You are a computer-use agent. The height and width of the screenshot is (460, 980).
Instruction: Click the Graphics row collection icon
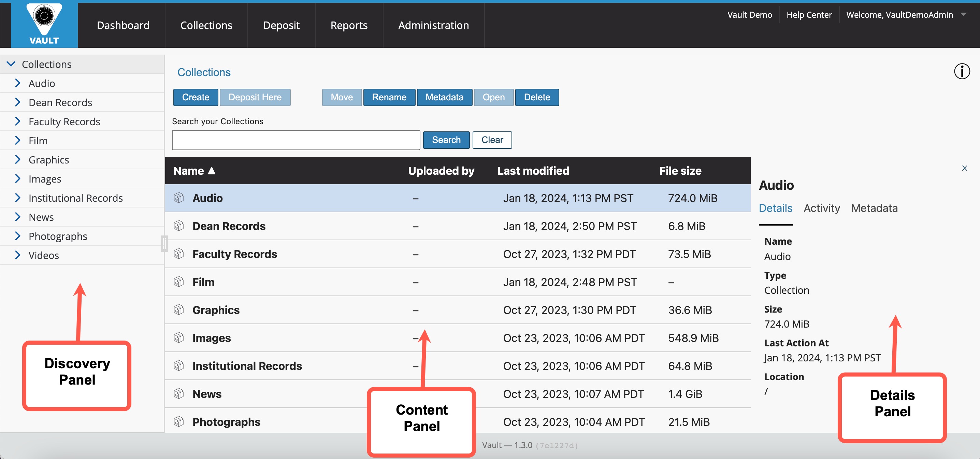point(178,310)
